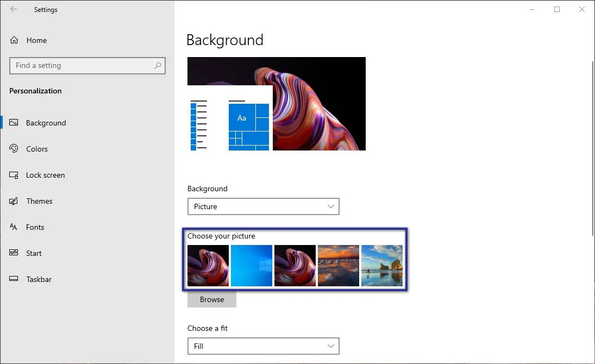Viewport: 595px width, 364px height.
Task: Open Fonts settings in the sidebar
Action: [x=13, y=227]
